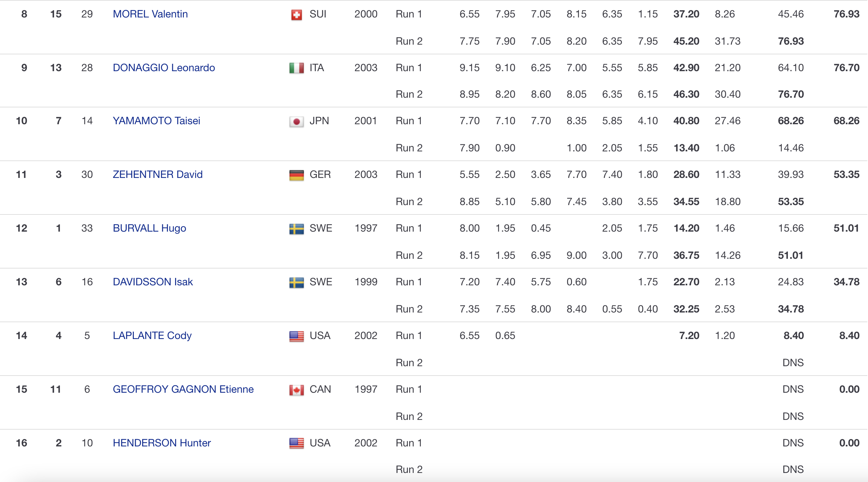Click the Japanese flag icon beside JPN

pos(297,121)
